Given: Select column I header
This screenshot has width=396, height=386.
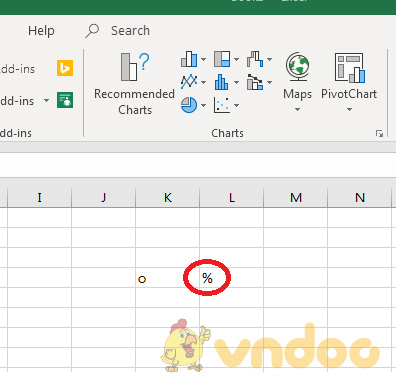Looking at the screenshot, I should click(x=39, y=198).
